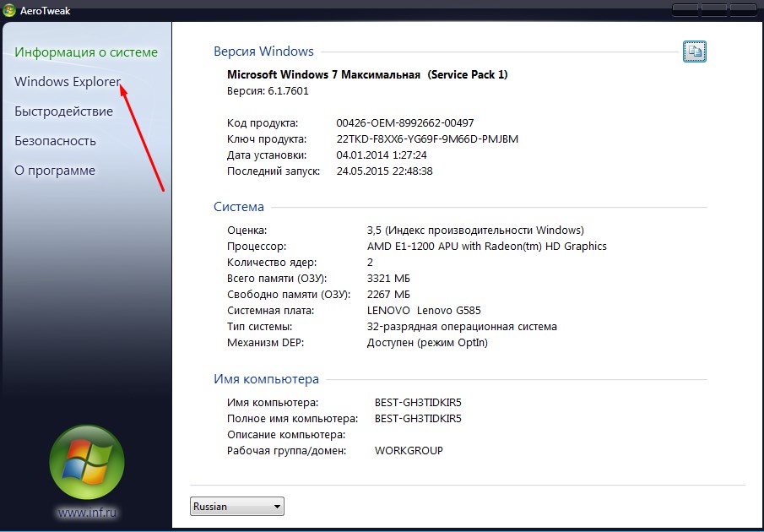Viewport: 764px width, 532px height.
Task: Click the total memory value 3321 МБ
Action: tap(388, 278)
